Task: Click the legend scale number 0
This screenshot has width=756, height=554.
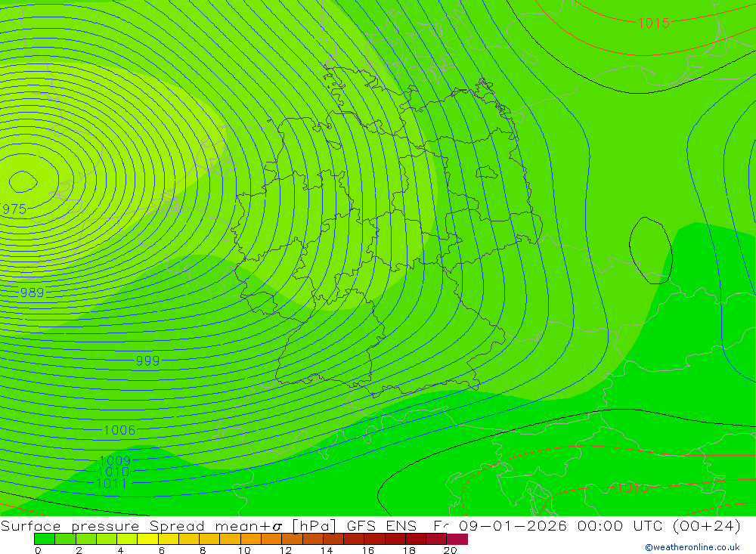Action: (38, 550)
